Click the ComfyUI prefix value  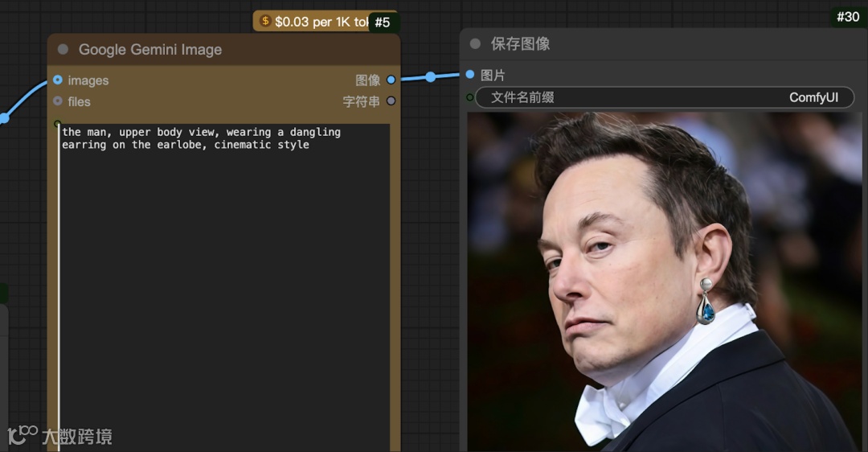click(x=813, y=97)
